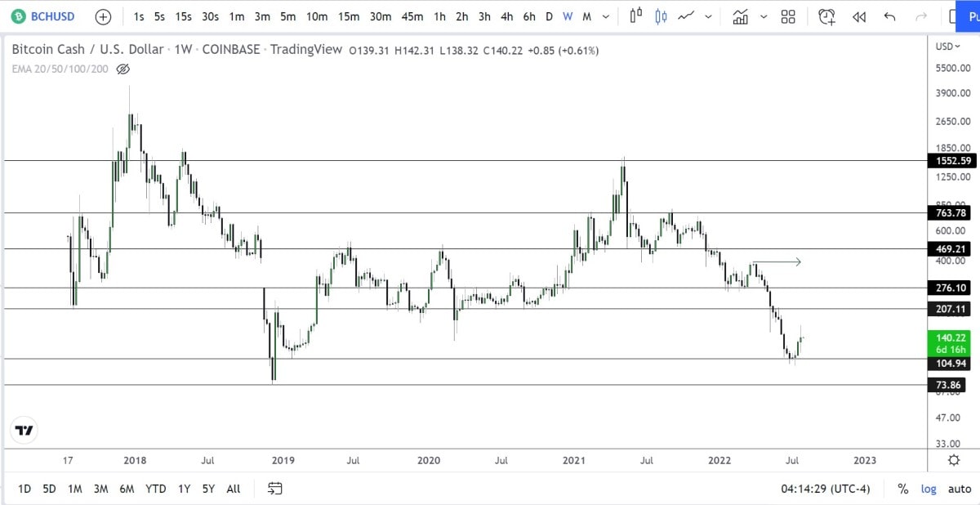Click the EMA 20/50/100/200 indicator label

click(x=60, y=69)
